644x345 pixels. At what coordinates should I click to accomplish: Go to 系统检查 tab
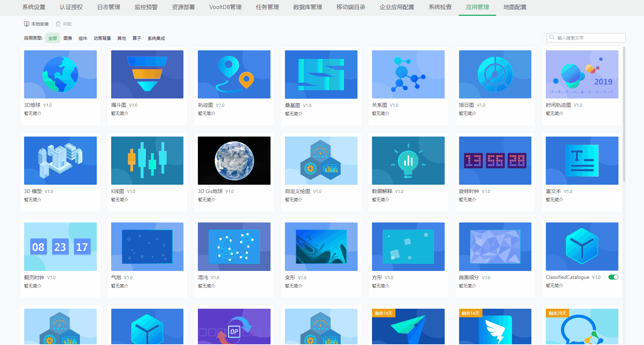tap(440, 7)
